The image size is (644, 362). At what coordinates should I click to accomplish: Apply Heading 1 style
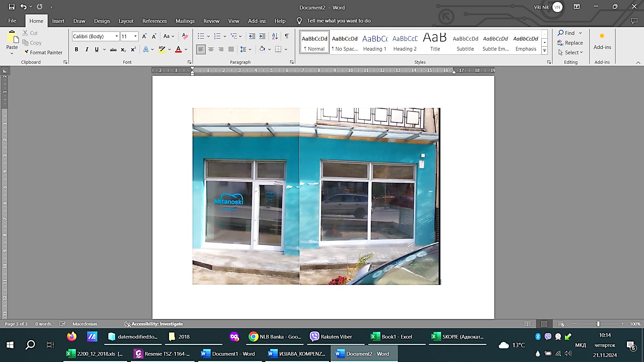click(x=375, y=42)
